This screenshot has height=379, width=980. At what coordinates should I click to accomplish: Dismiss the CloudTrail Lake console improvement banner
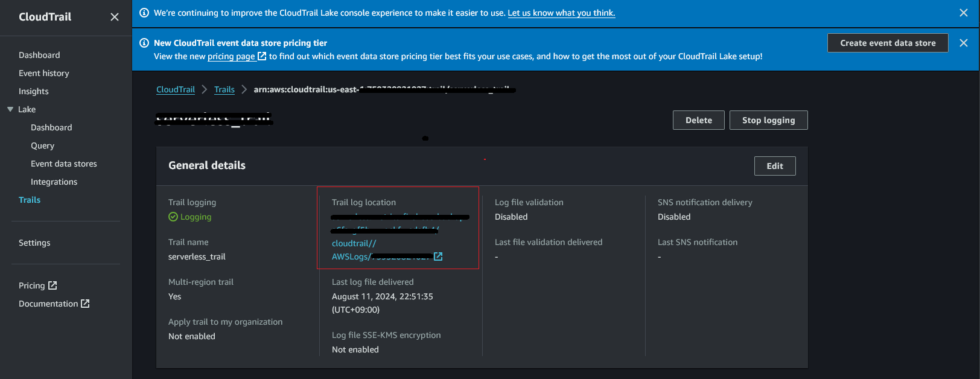[963, 13]
